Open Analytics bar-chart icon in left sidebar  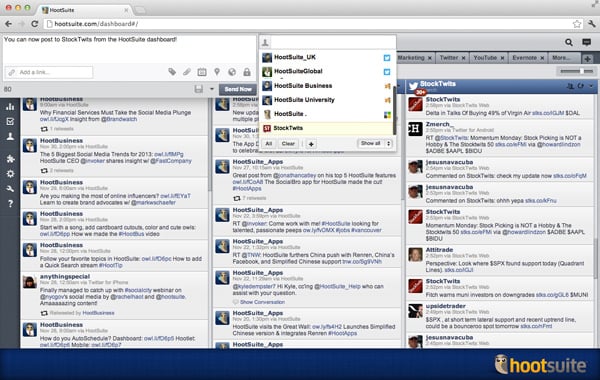[x=10, y=107]
